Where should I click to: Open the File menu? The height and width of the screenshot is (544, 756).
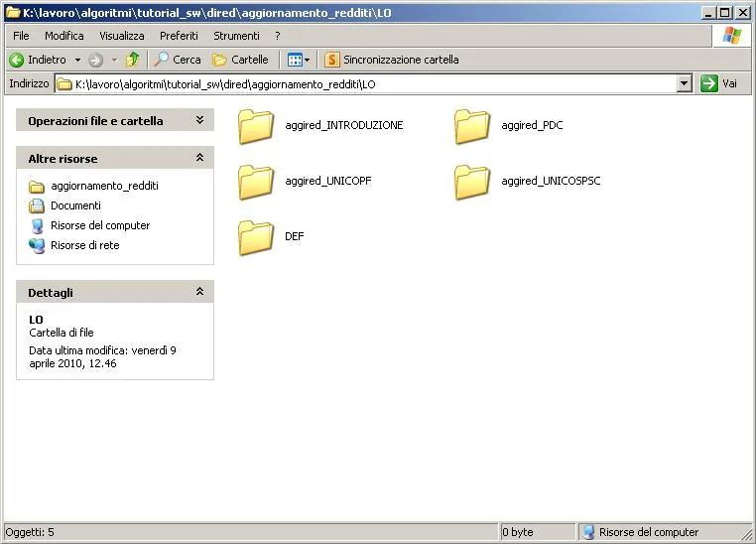(21, 36)
